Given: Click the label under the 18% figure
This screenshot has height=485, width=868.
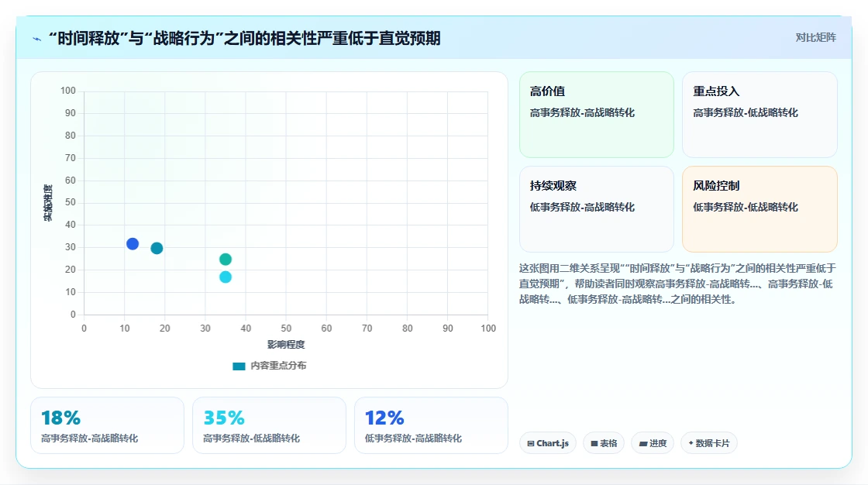Looking at the screenshot, I should 90,439.
